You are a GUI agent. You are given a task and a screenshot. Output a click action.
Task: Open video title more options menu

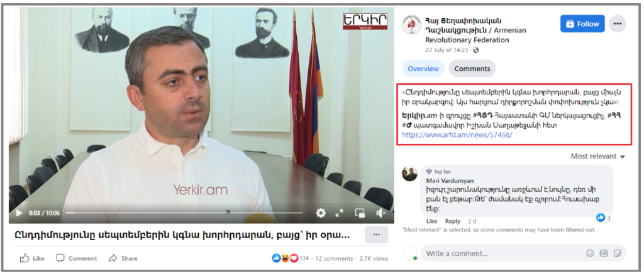(x=376, y=234)
